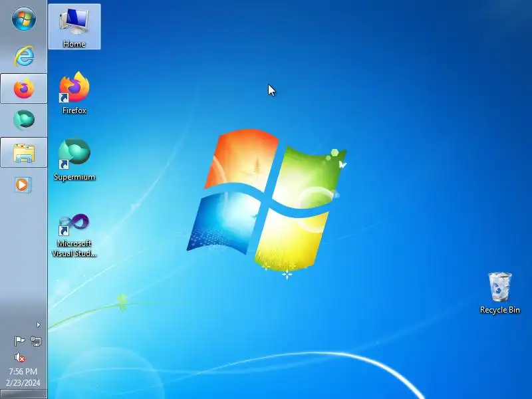Click the date 2/23/2024

[x=23, y=383]
